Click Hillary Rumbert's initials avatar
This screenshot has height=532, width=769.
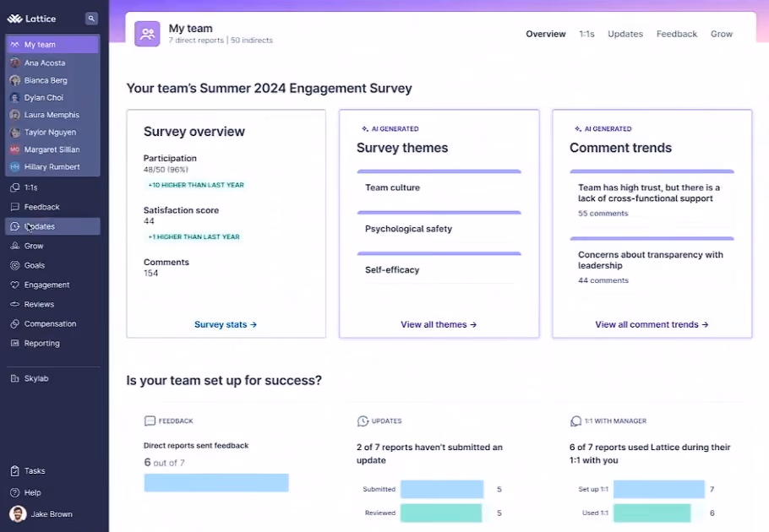[x=15, y=166]
